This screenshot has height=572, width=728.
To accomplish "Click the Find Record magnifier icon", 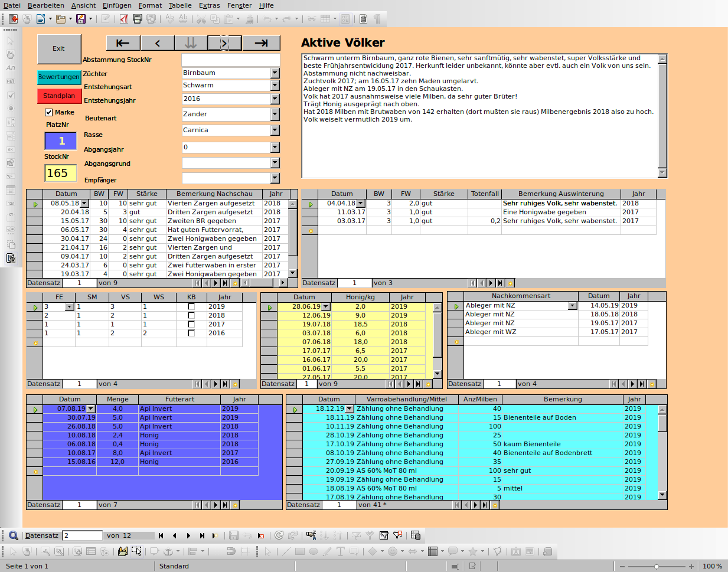I will (14, 535).
